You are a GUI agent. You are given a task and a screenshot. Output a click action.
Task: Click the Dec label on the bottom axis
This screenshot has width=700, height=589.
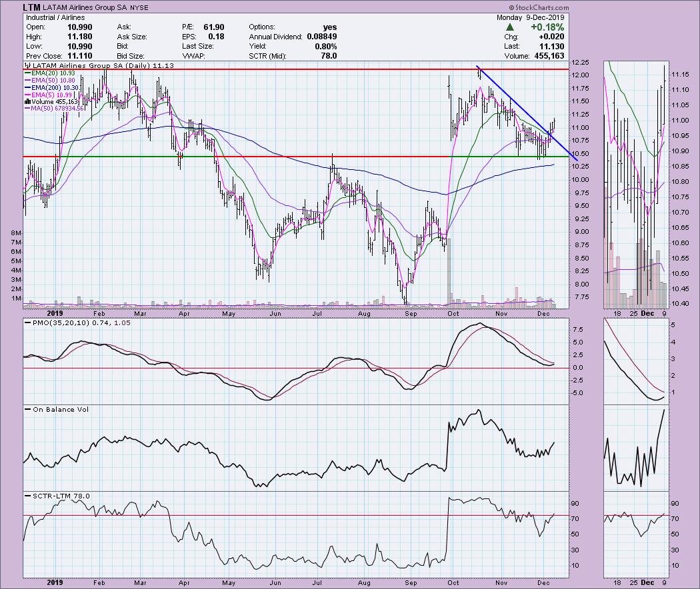[x=543, y=582]
